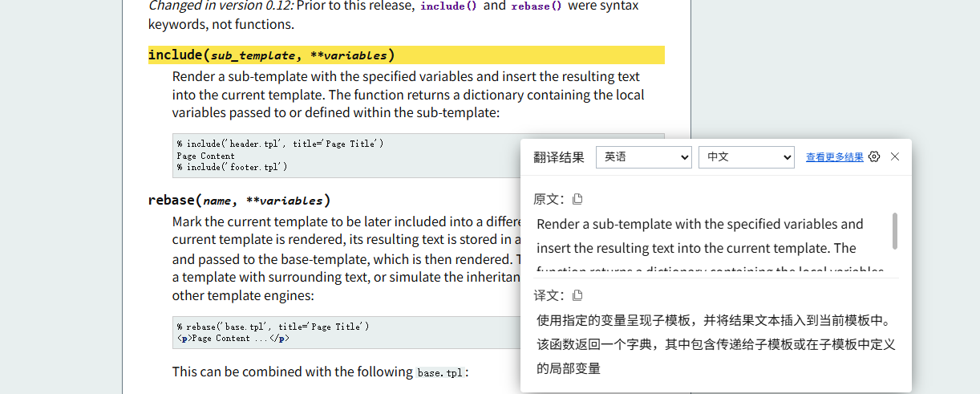Open the target language dropdown (中文)

746,157
